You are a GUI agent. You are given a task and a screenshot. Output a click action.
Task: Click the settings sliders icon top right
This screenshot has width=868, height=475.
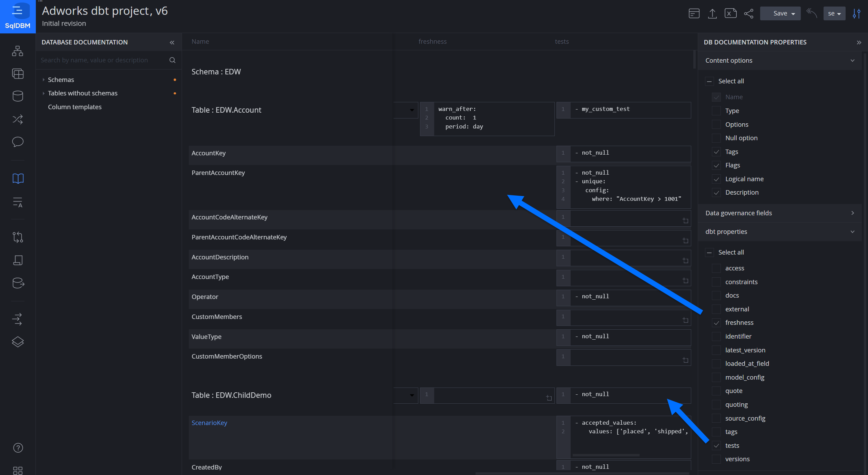(x=857, y=13)
